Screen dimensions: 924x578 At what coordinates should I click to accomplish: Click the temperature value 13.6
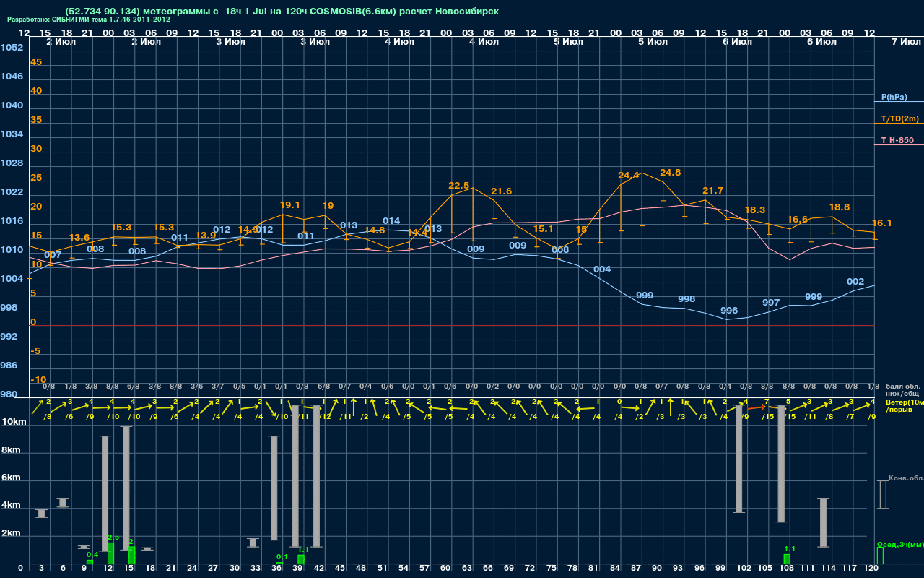(79, 238)
